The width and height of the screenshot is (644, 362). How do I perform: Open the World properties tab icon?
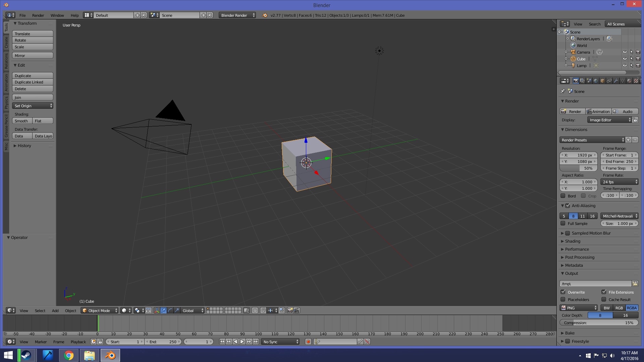[596, 81]
